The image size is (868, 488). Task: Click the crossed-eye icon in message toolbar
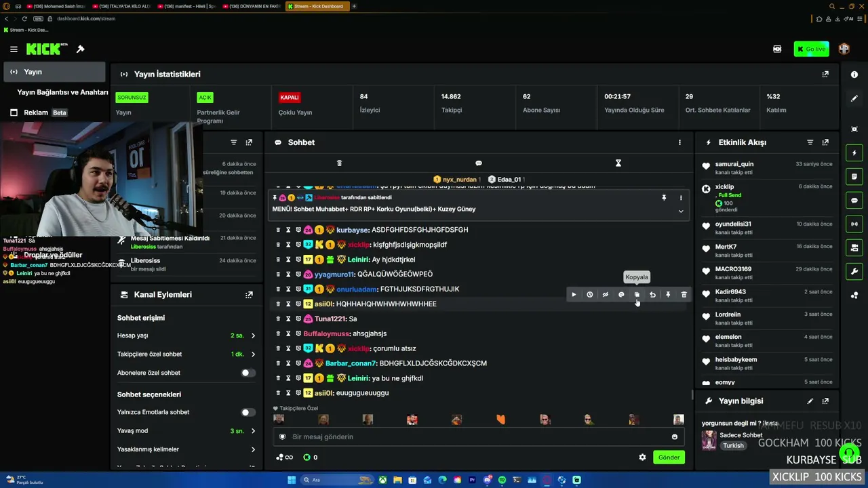pos(606,295)
